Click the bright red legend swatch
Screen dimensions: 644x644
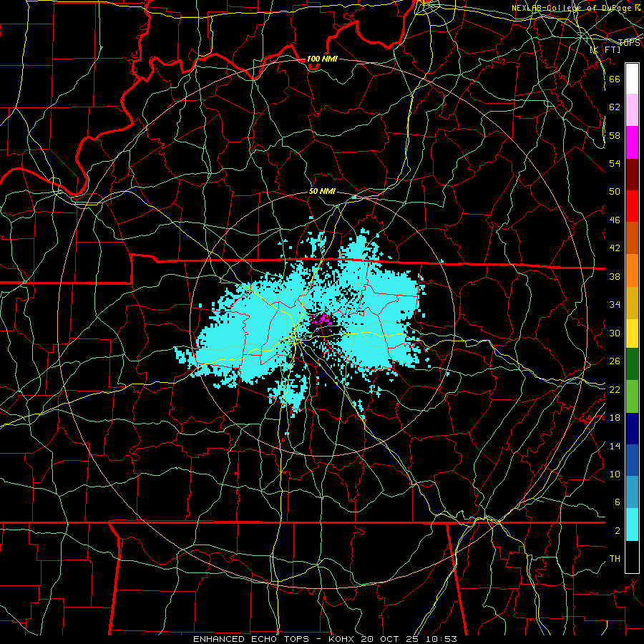[632, 206]
